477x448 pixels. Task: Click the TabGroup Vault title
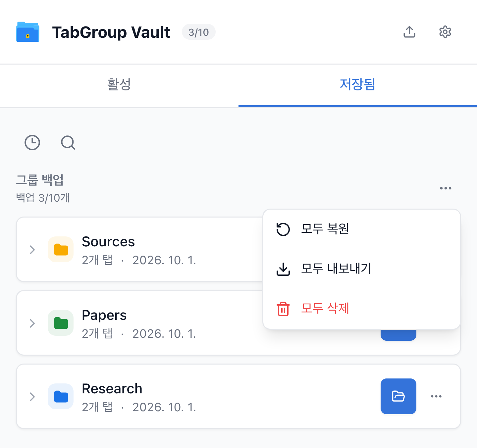click(x=111, y=32)
